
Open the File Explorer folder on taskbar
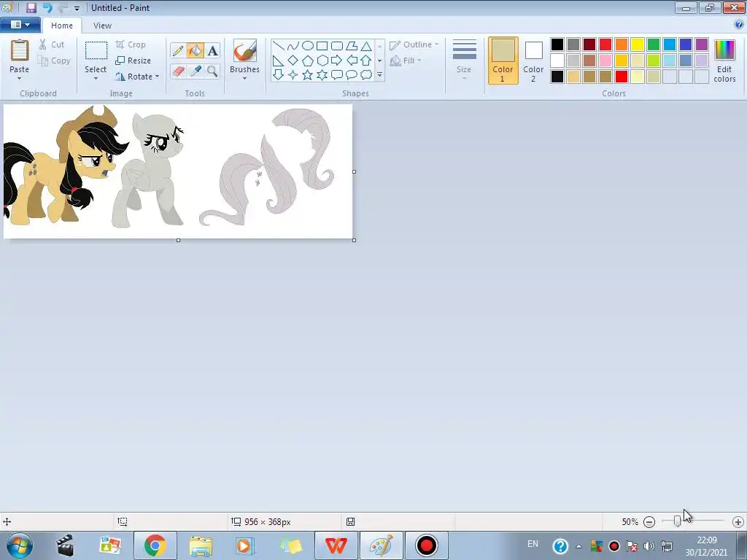click(201, 545)
